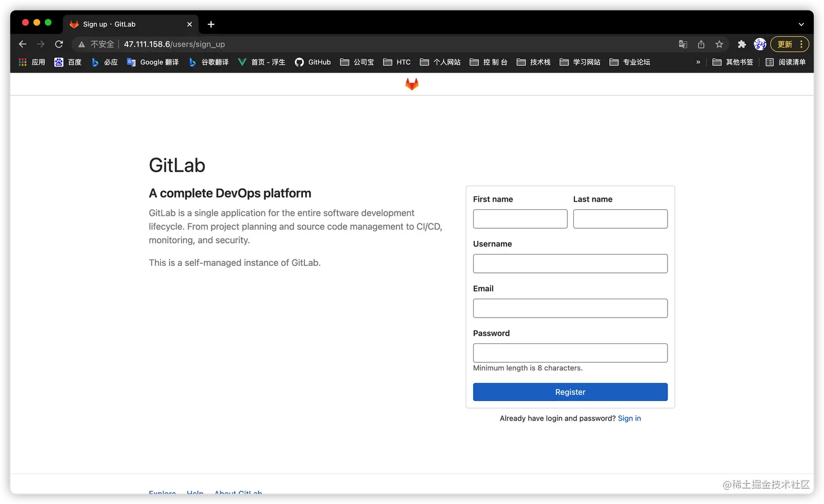Viewport: 824px width, 504px height.
Task: Reload the page with the refresh icon
Action: pos(59,44)
